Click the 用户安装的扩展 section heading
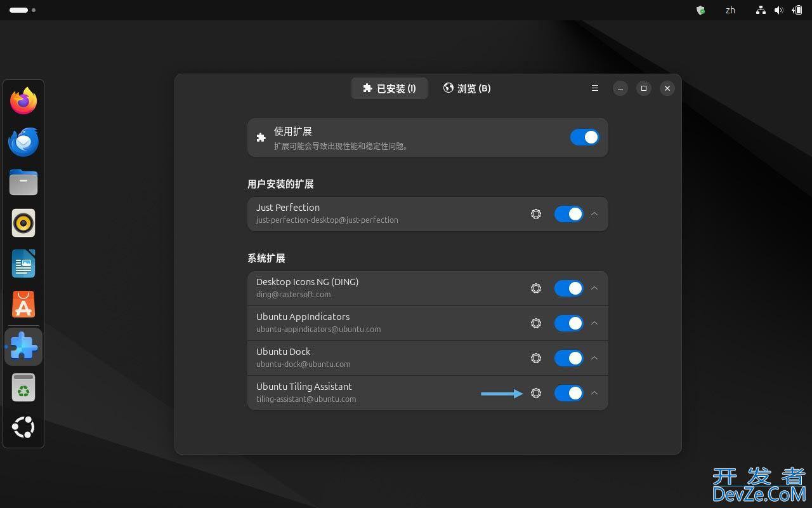 pyautogui.click(x=280, y=184)
